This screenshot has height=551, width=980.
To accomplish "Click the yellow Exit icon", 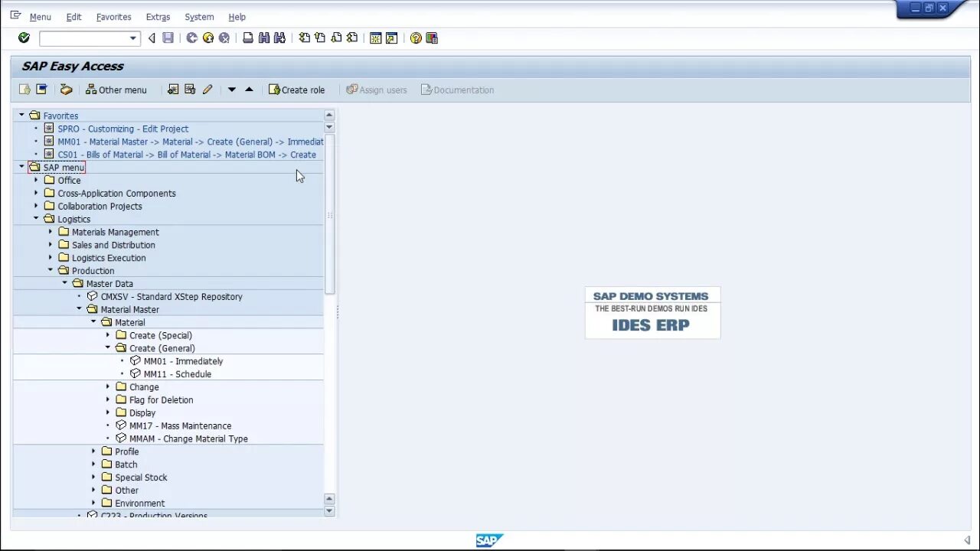I will [x=207, y=37].
